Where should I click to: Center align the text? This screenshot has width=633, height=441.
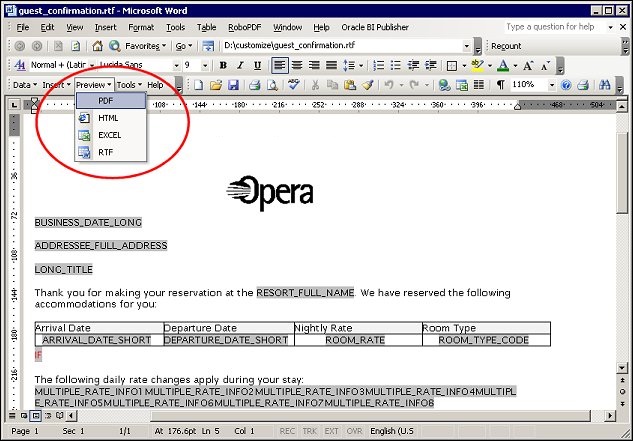tap(297, 65)
